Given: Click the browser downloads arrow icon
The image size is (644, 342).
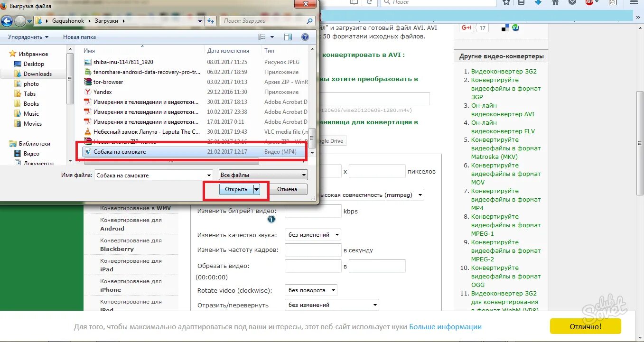Looking at the screenshot, I should 538,2.
